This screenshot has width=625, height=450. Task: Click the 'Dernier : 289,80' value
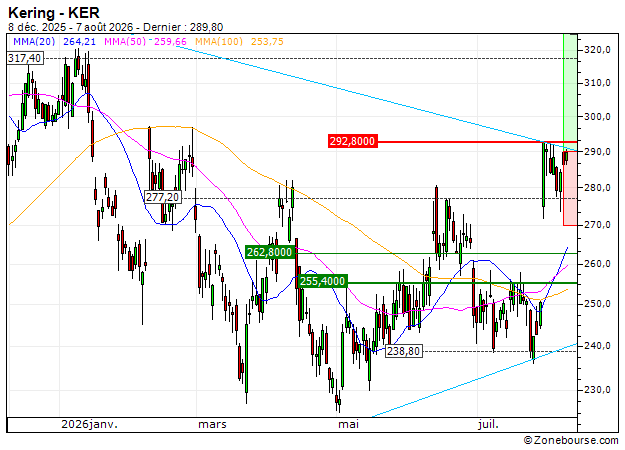click(x=183, y=28)
